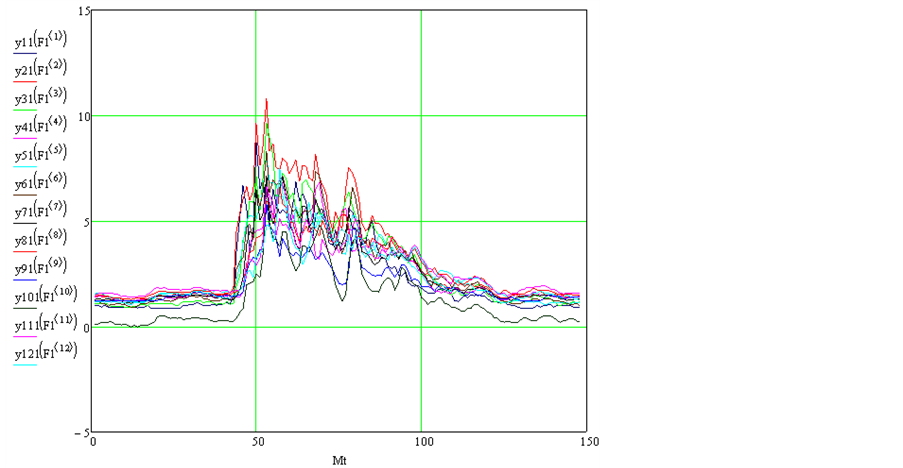Select the y61(F1⟨6⟩) legend entry
The height and width of the screenshot is (468, 903).
coord(39,184)
